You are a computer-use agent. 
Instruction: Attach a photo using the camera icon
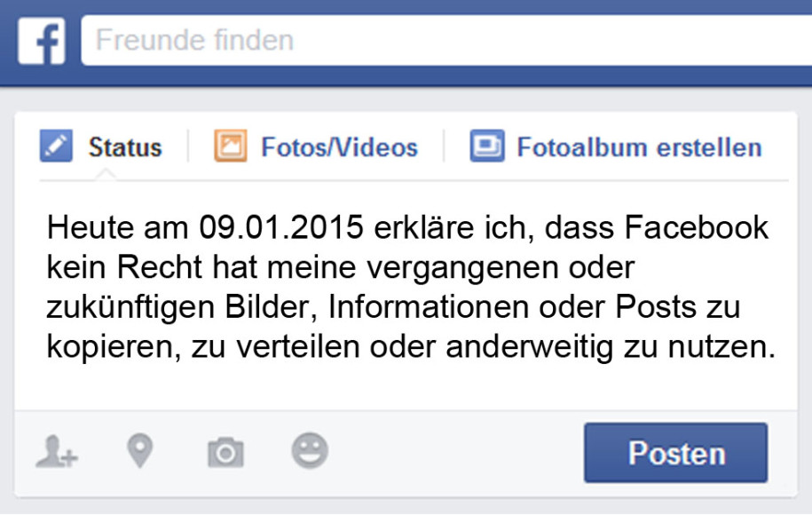[225, 452]
